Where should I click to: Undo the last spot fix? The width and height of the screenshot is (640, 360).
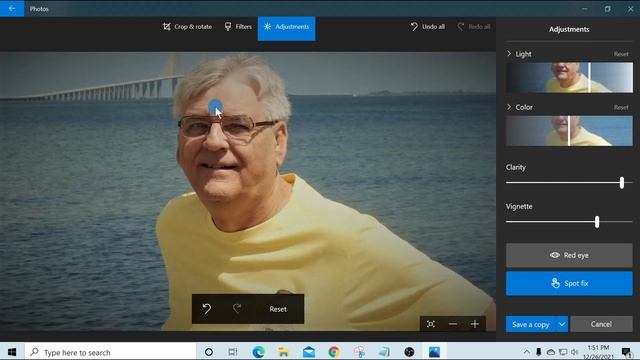[207, 309]
